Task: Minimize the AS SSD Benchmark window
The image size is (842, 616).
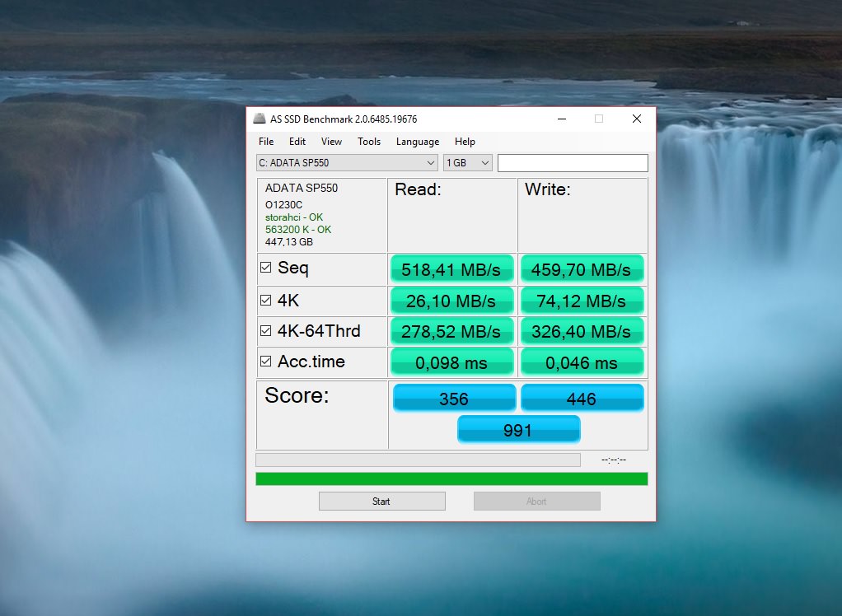Action: [560, 119]
